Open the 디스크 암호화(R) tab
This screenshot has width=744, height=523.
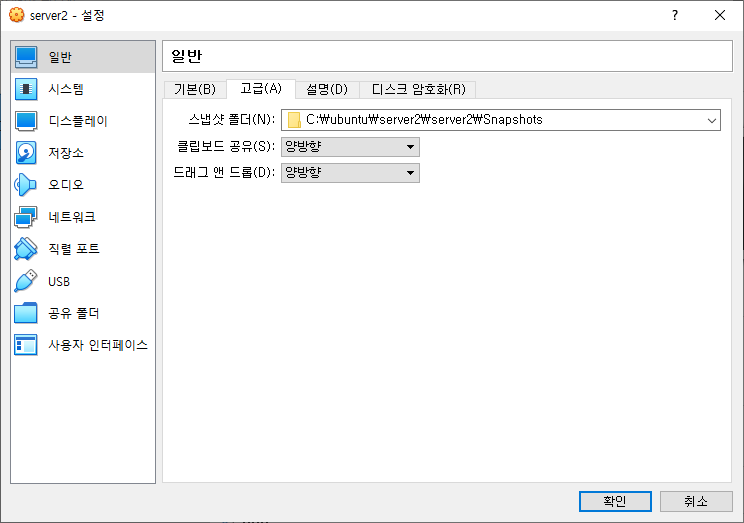(x=418, y=89)
